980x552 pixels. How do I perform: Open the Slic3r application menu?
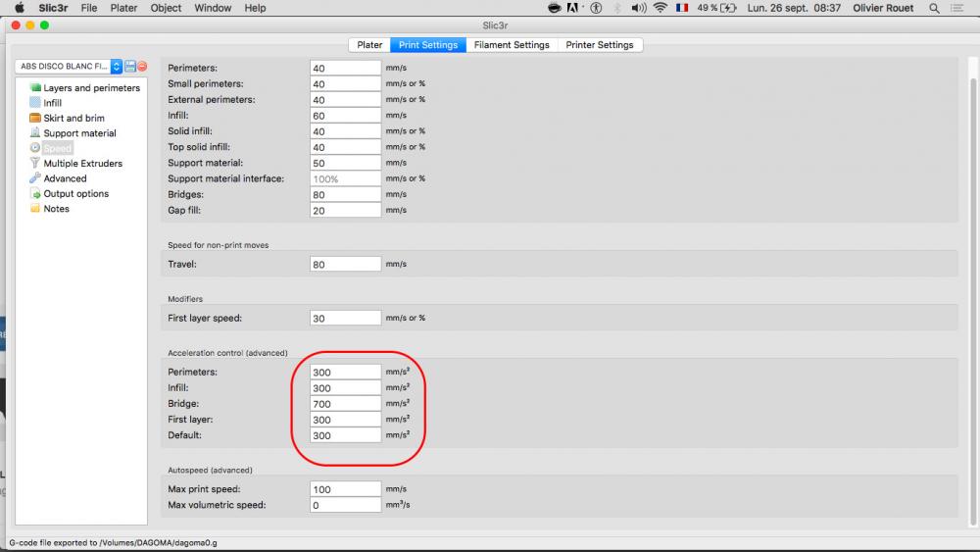[53, 8]
